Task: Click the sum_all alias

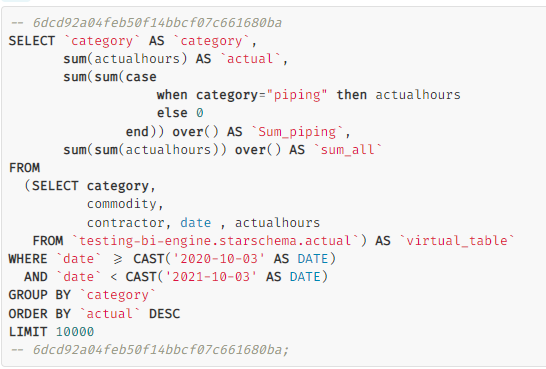Action: click(348, 150)
